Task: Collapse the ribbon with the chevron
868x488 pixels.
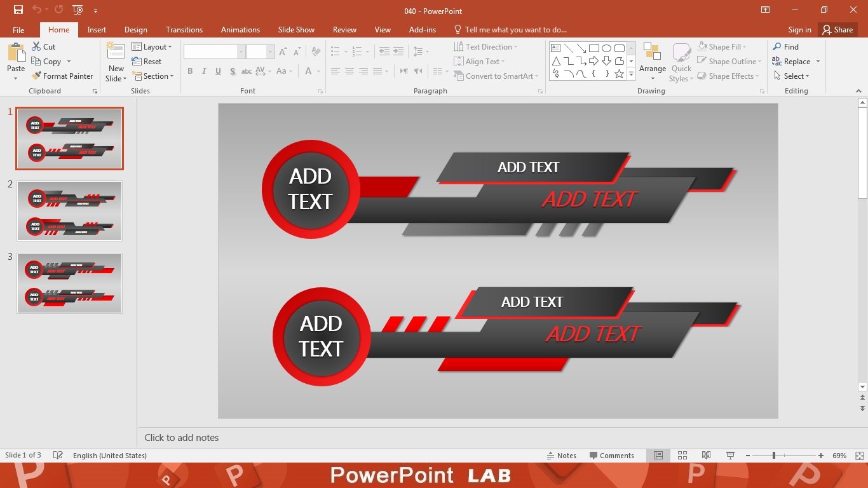Action: [x=859, y=91]
